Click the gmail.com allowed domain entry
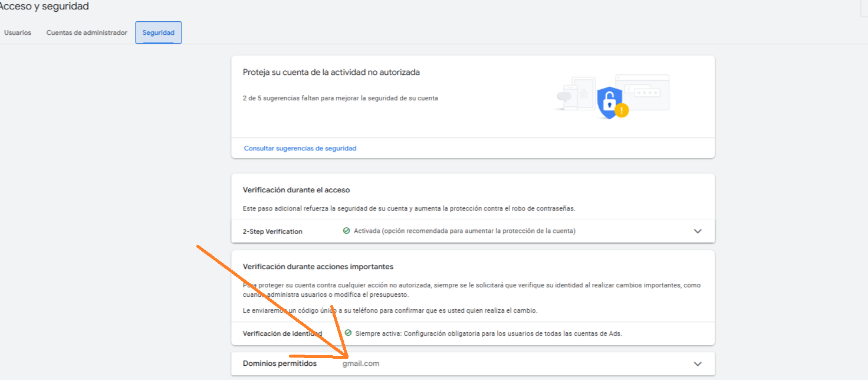The width and height of the screenshot is (868, 380). 361,363
